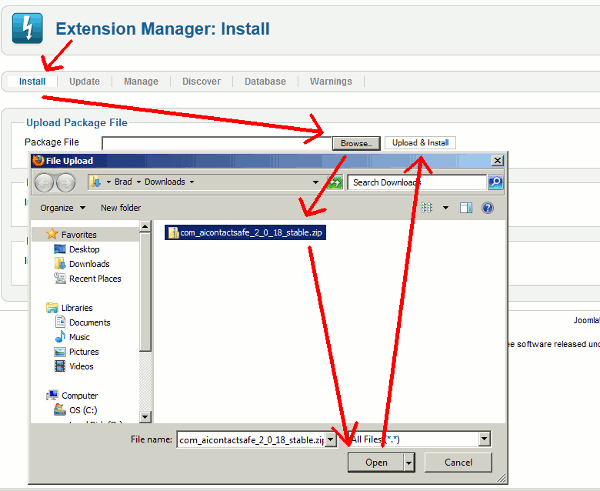The image size is (600, 491).
Task: Select the Discover tab
Action: tap(201, 82)
